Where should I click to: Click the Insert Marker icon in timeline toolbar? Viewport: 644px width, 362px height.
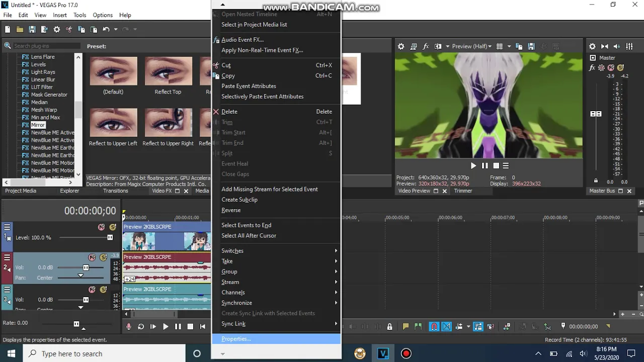click(x=406, y=326)
